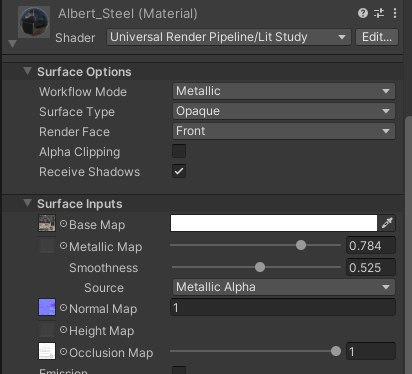Open the Shader dropdown Universal Render Pipeline/Lit Study
The height and width of the screenshot is (374, 412).
229,37
